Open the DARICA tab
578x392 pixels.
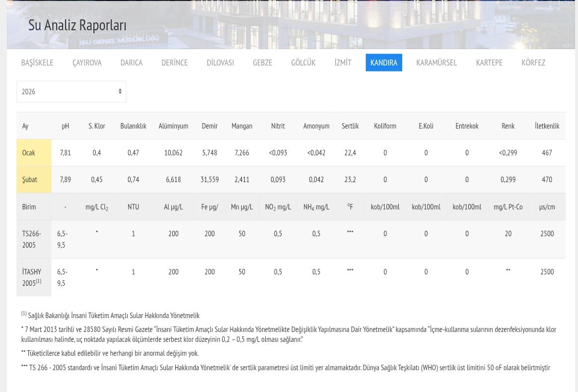pyautogui.click(x=131, y=63)
